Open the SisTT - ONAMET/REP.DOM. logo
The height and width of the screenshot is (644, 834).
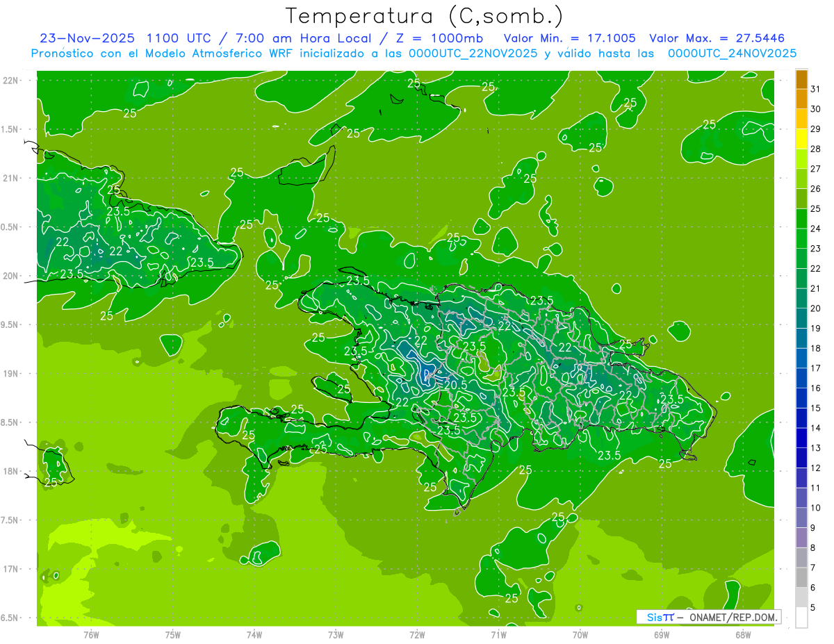tap(709, 617)
